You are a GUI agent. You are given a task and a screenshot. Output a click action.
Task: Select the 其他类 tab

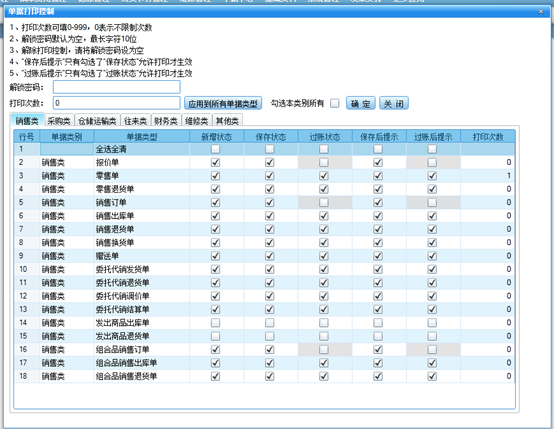click(227, 121)
